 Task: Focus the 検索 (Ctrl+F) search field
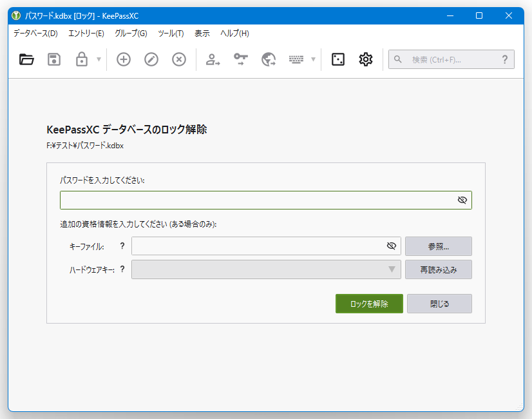tap(451, 59)
